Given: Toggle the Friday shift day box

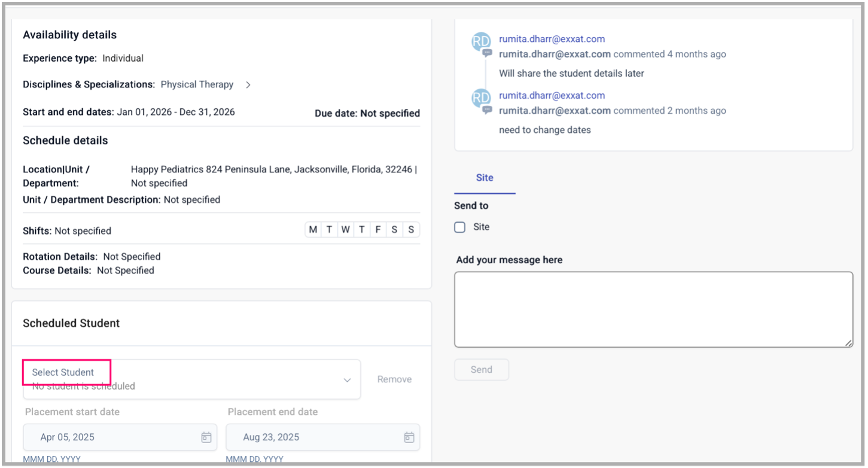Looking at the screenshot, I should coord(378,230).
